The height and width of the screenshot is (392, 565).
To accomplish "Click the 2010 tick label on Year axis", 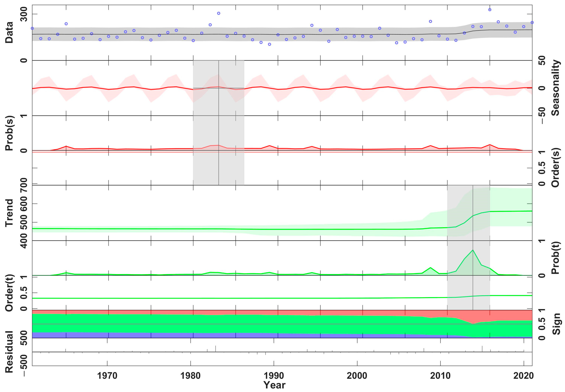I will click(440, 376).
